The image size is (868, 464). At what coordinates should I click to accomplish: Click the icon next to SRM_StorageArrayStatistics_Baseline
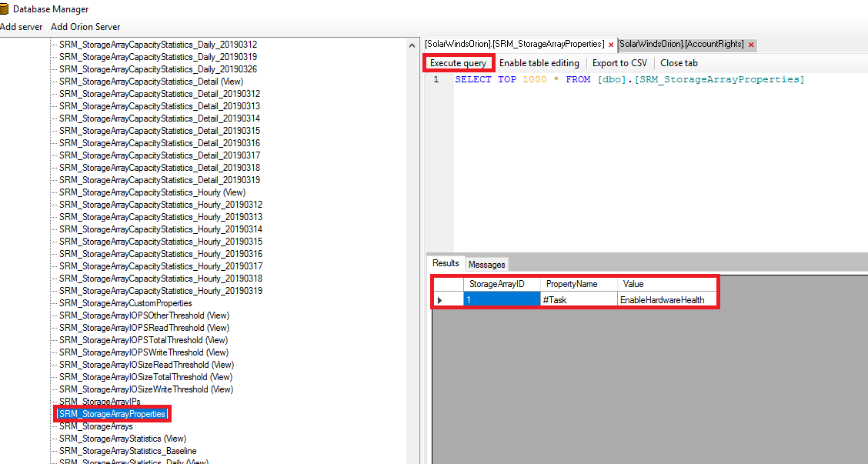coord(52,450)
